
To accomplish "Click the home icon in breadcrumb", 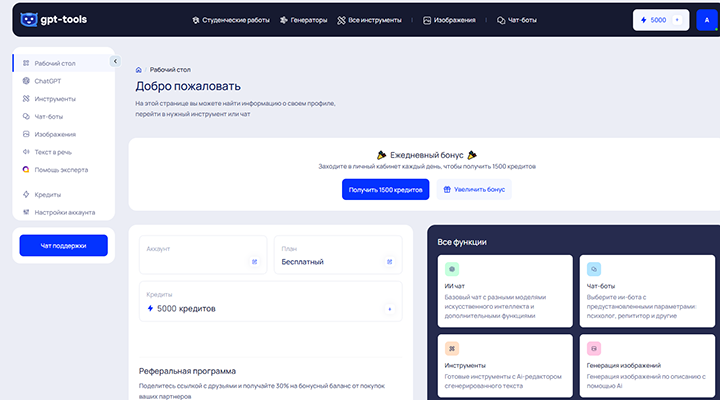I will (138, 70).
